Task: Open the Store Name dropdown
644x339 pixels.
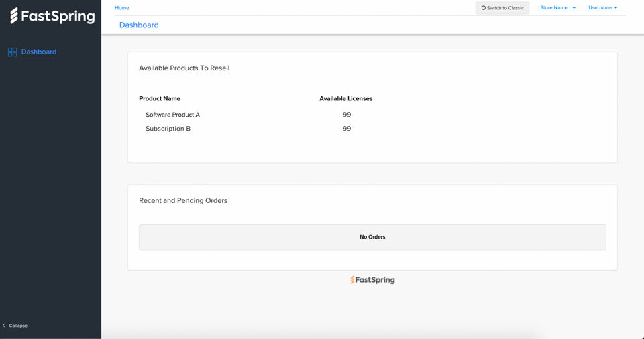Action: pos(557,8)
